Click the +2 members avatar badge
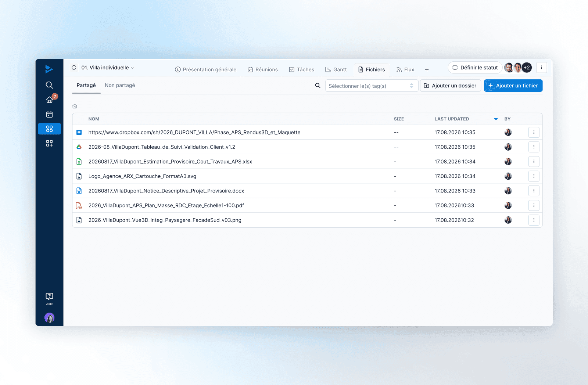This screenshot has width=588, height=385. (527, 68)
